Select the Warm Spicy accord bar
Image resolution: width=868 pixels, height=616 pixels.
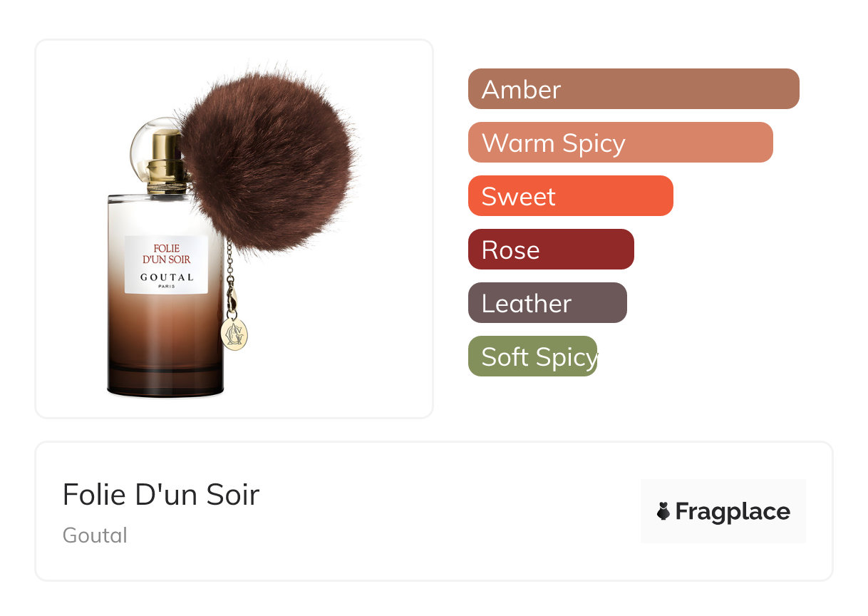[x=621, y=143]
